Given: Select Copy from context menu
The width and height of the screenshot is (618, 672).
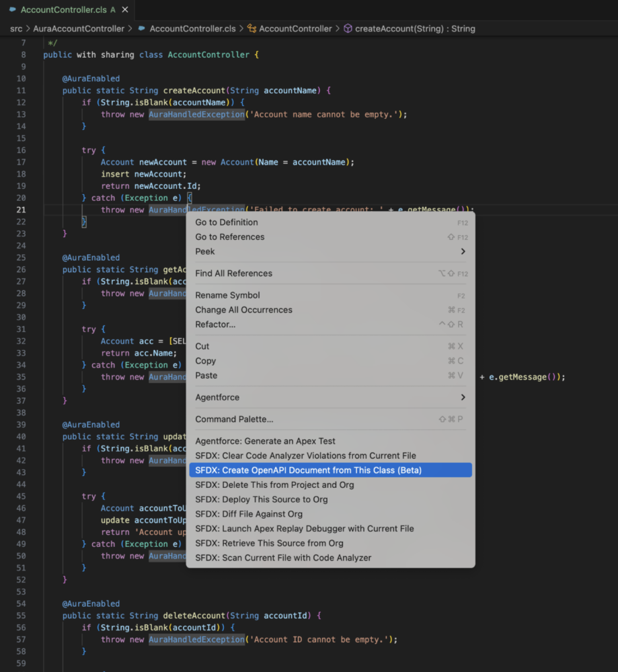Looking at the screenshot, I should [x=331, y=361].
